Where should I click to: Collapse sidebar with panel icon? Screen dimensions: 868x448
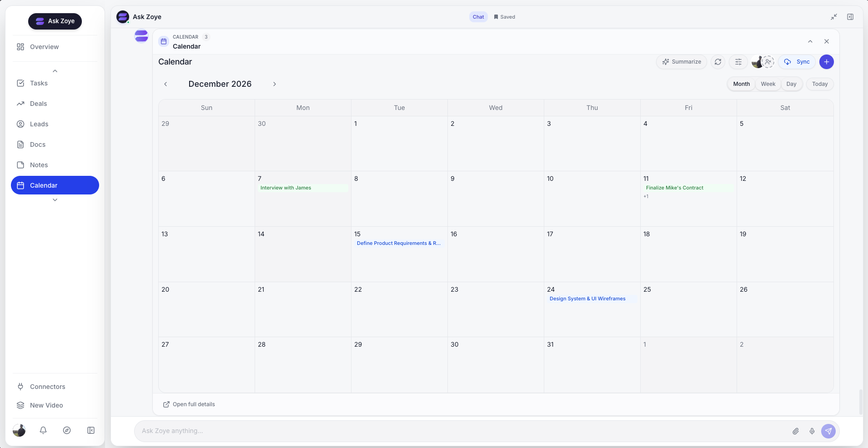pos(91,430)
